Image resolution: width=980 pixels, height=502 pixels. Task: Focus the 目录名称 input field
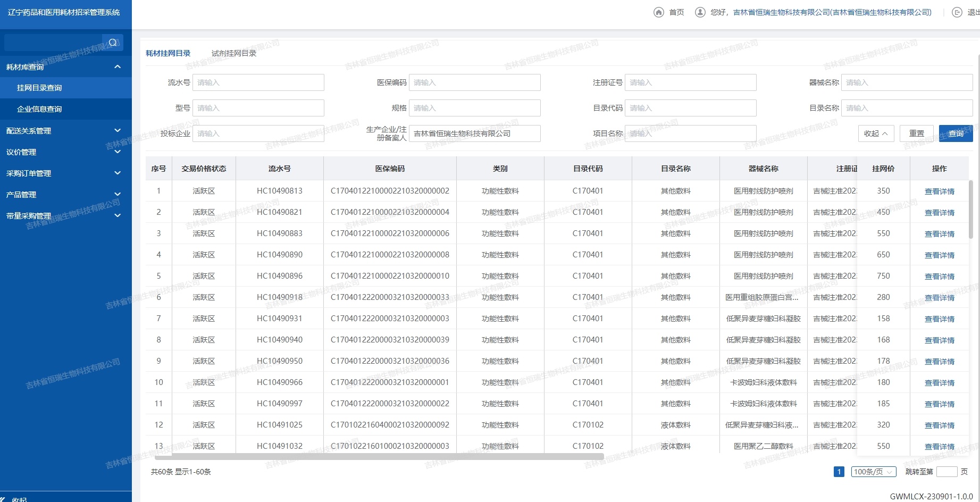click(x=907, y=108)
